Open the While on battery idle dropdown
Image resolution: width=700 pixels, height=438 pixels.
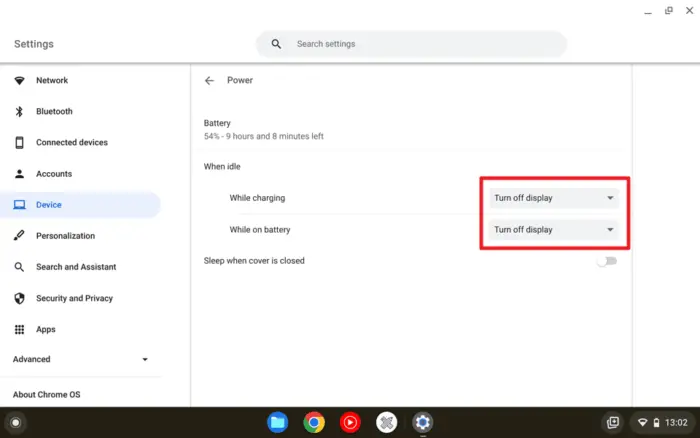(x=554, y=229)
